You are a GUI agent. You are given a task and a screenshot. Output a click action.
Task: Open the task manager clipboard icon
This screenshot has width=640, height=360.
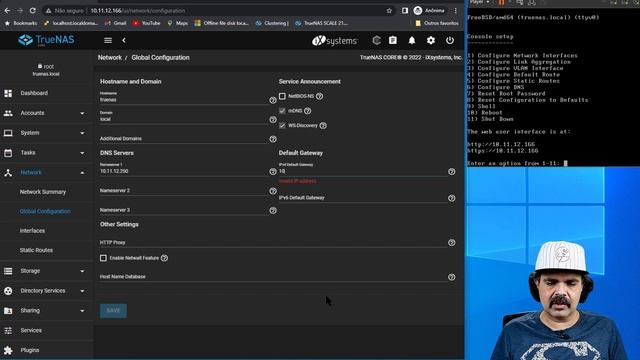(x=393, y=40)
